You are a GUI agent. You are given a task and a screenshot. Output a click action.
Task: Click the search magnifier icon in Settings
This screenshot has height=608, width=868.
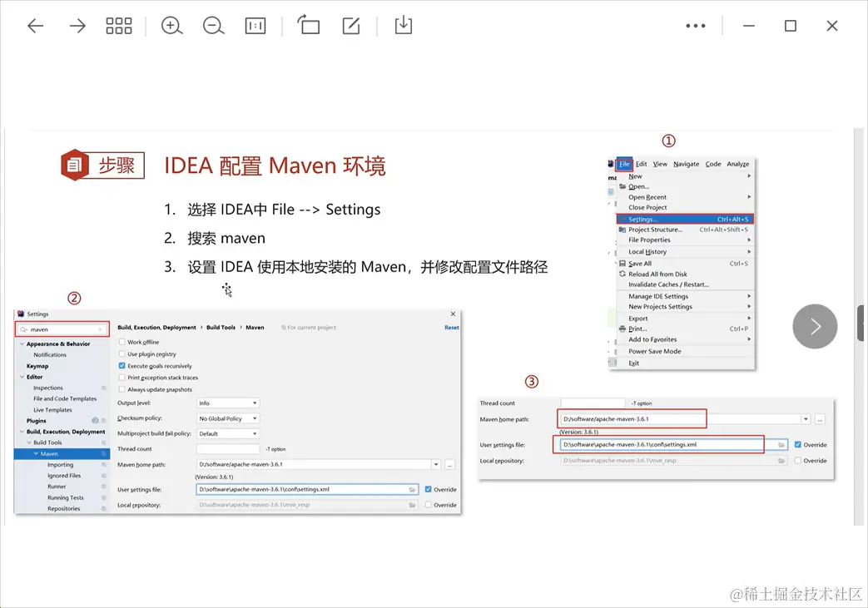(x=23, y=329)
